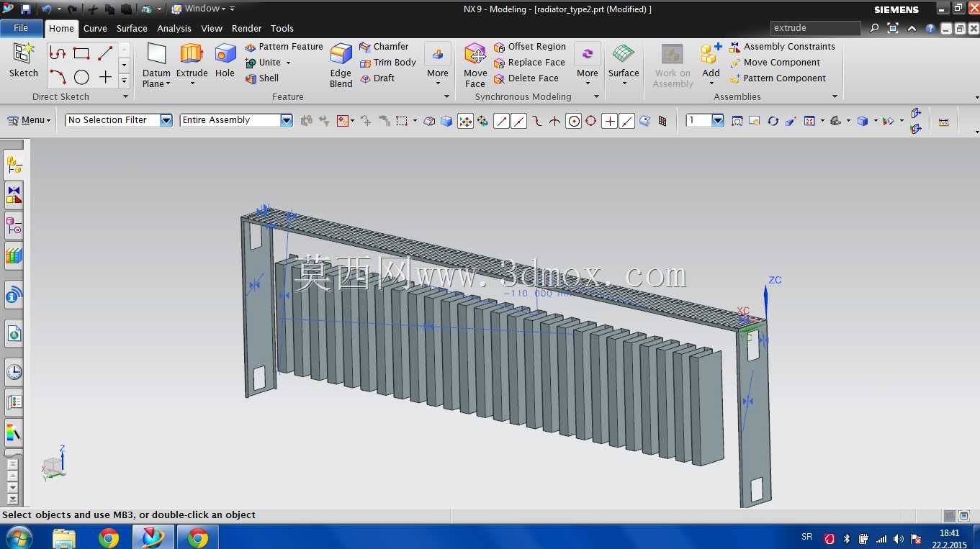The image size is (980, 549).
Task: Toggle Point on Curve snapping
Action: [x=627, y=121]
